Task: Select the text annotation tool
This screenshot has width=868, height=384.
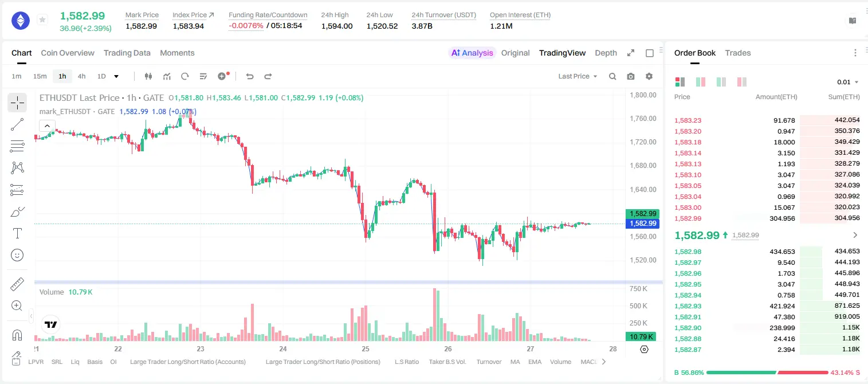Action: [17, 233]
